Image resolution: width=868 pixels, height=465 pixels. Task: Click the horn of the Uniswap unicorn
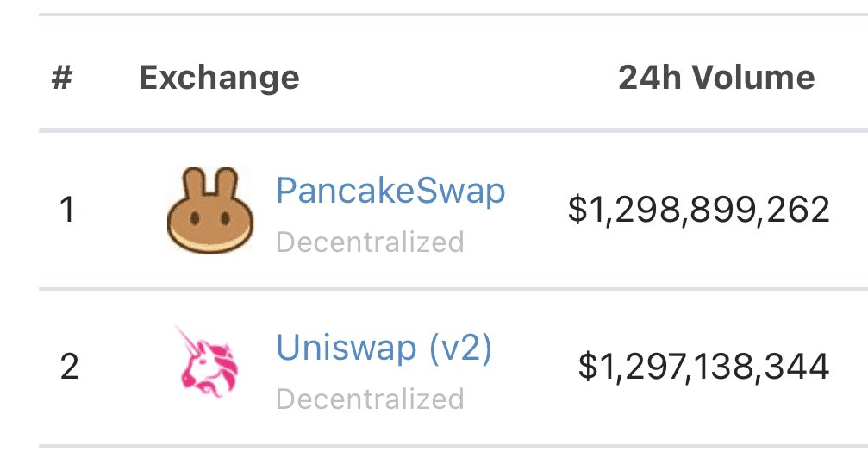point(188,339)
